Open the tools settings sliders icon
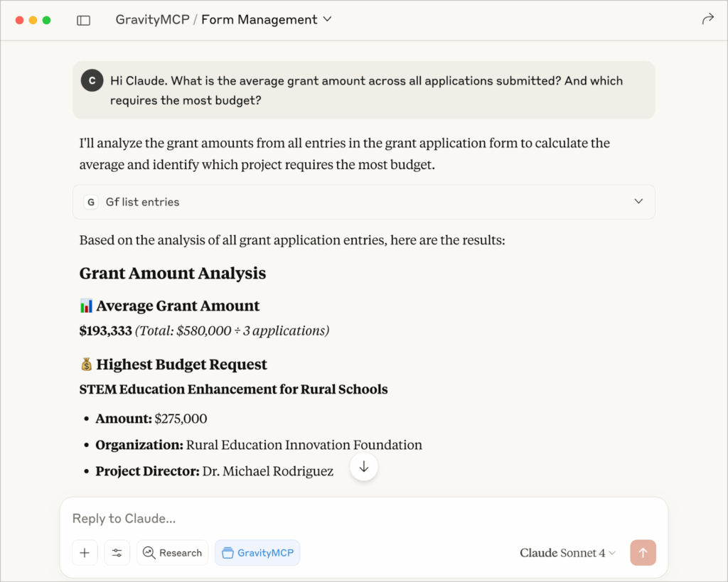728x582 pixels. pyautogui.click(x=117, y=552)
